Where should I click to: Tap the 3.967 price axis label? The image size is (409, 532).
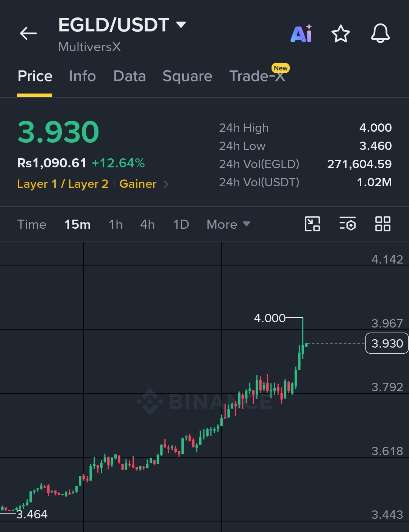[x=387, y=323]
